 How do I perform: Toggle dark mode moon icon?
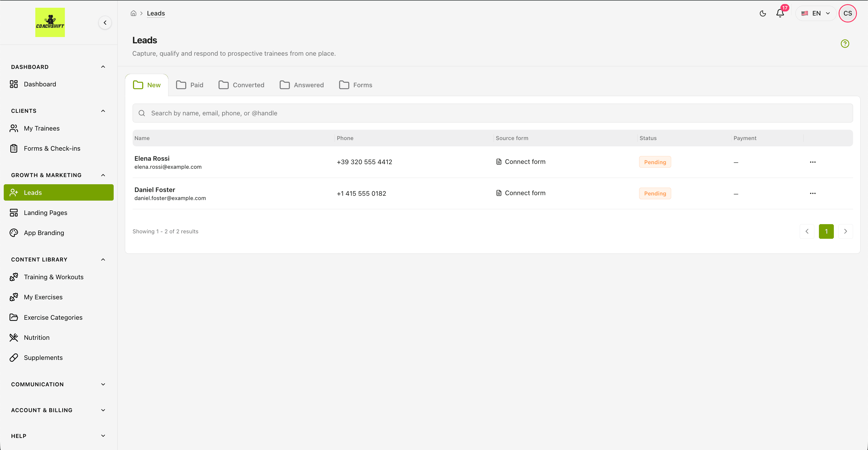[x=763, y=13]
